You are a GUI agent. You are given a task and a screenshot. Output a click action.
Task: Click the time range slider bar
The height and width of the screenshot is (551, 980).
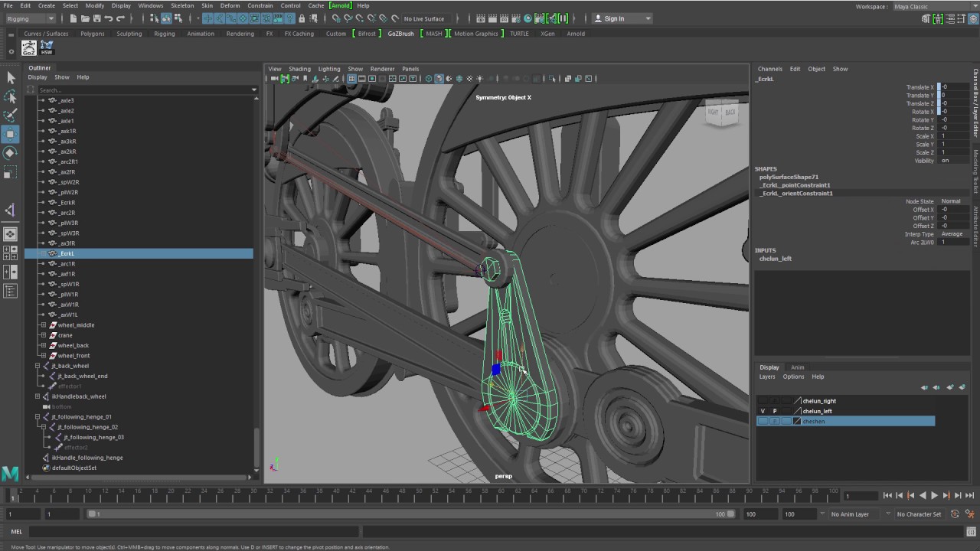pyautogui.click(x=410, y=514)
